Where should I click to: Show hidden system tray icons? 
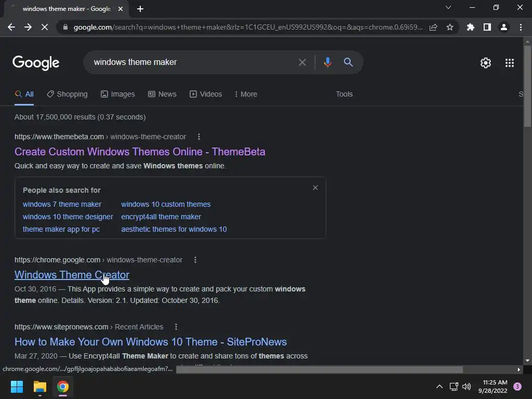440,387
